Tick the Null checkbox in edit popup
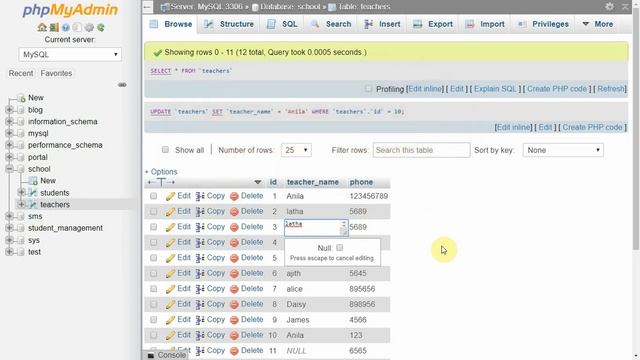Viewport: 640px width, 360px height. [340, 247]
